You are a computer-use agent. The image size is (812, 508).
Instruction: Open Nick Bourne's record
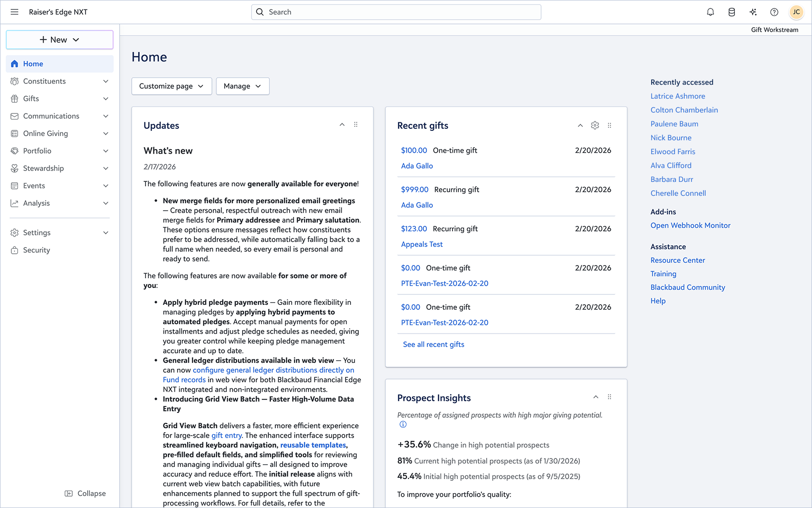671,138
